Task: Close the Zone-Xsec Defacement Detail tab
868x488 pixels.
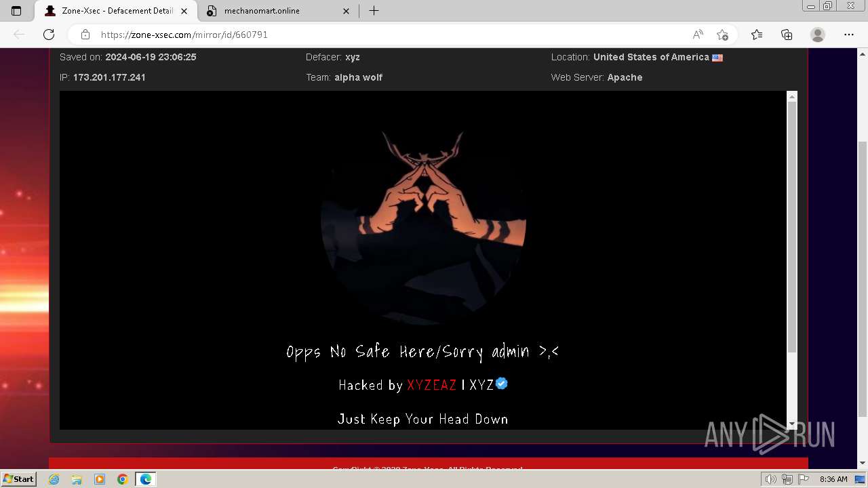Action: pos(184,11)
